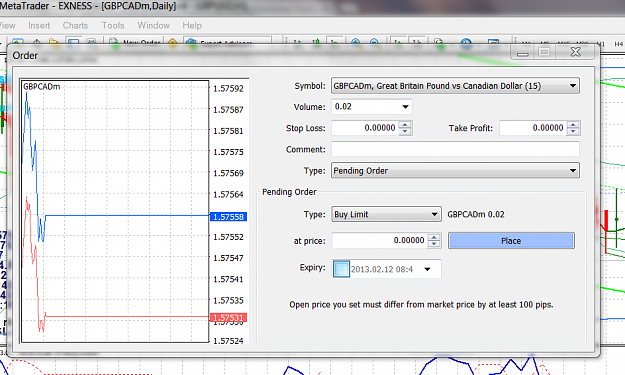Viewport: 625px width, 375px height.
Task: Click the GBPCADm label in tick chart
Action: [x=41, y=86]
